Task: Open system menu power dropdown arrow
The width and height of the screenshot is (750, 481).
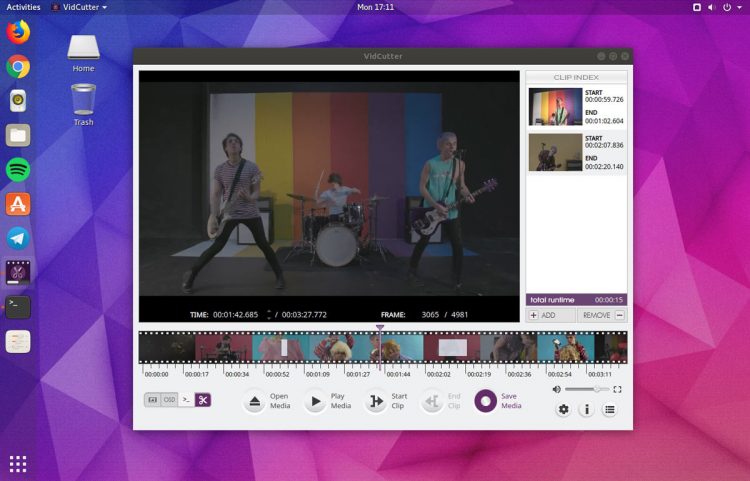Action: (x=739, y=7)
